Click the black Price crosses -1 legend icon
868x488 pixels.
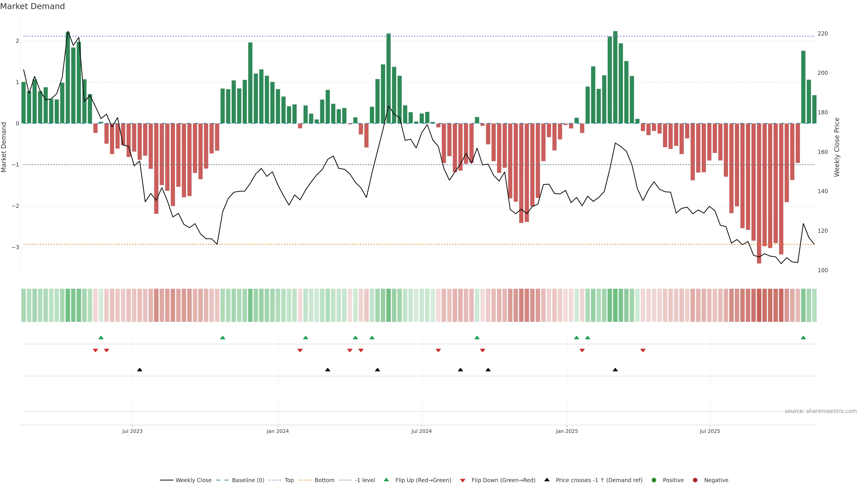547,480
